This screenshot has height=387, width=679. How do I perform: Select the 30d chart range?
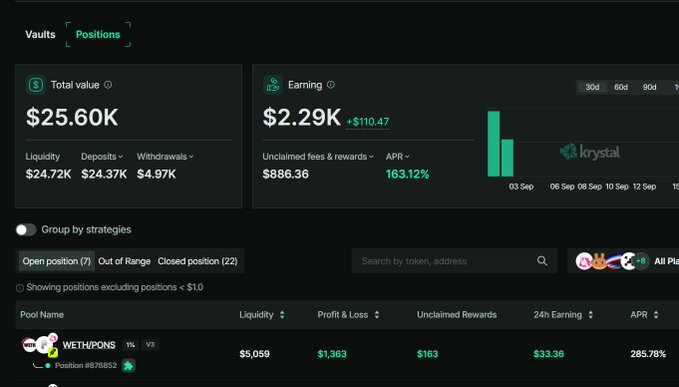coord(592,87)
